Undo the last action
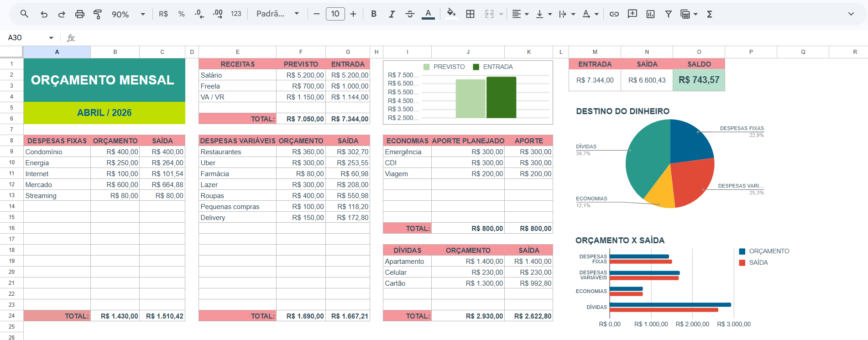868x340 pixels. [x=44, y=14]
